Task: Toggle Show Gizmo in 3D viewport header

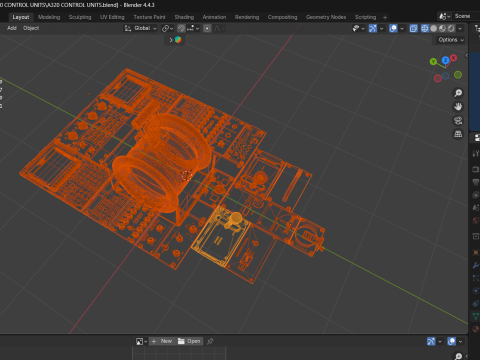Action: tap(373, 28)
